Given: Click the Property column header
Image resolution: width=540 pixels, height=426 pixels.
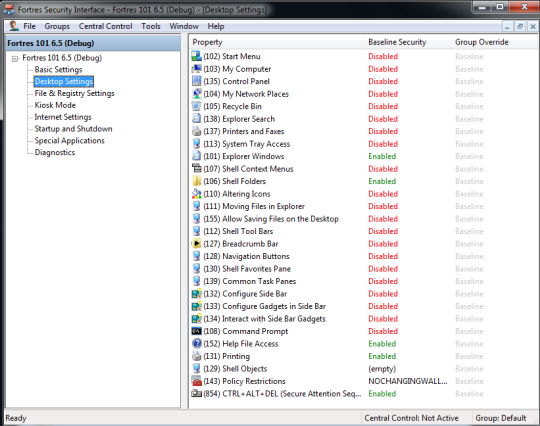Looking at the screenshot, I should click(x=277, y=42).
